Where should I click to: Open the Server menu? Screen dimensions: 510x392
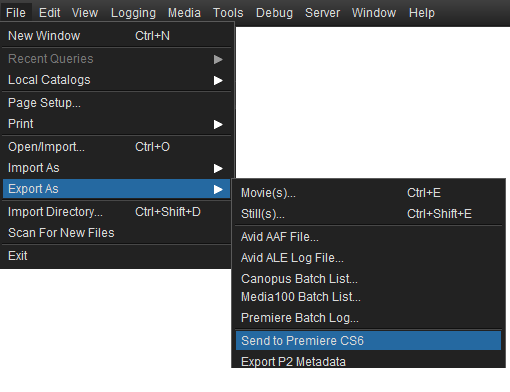point(322,13)
